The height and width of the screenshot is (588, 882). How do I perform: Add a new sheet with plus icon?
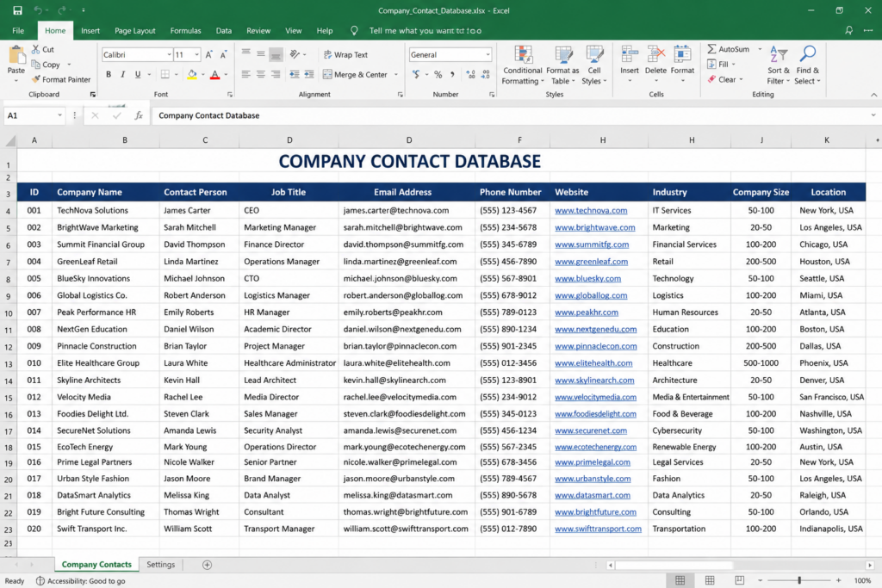207,565
